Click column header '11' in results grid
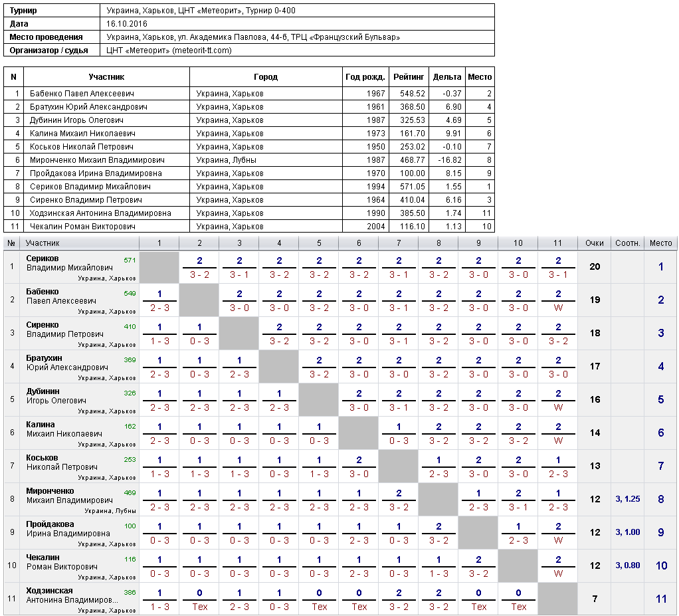The height and width of the screenshot is (616, 679). coord(558,243)
